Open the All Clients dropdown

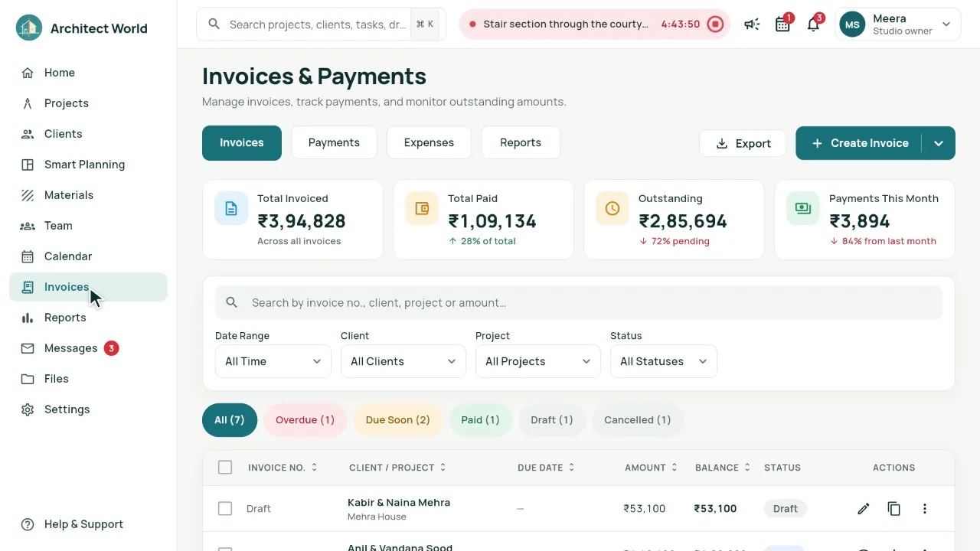click(x=403, y=361)
